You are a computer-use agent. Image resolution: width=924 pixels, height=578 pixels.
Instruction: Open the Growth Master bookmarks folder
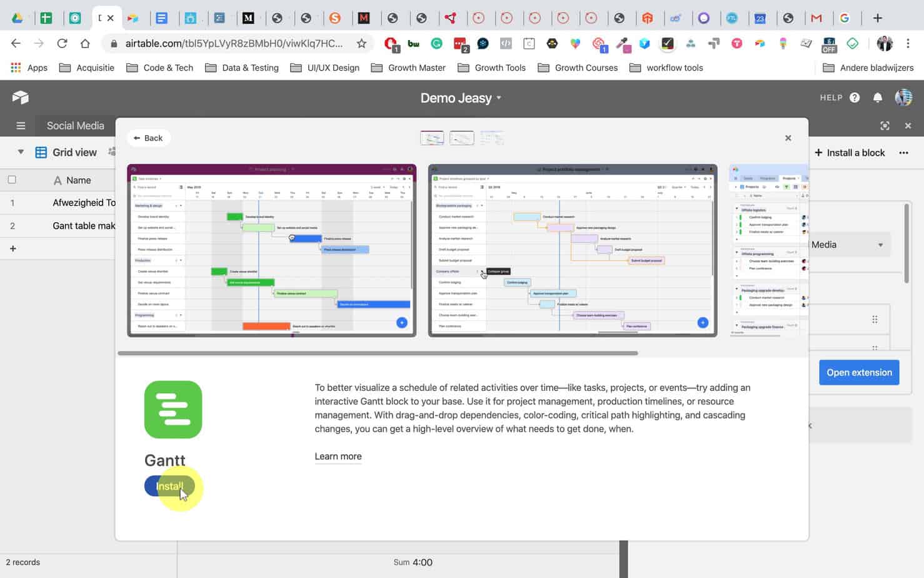408,68
